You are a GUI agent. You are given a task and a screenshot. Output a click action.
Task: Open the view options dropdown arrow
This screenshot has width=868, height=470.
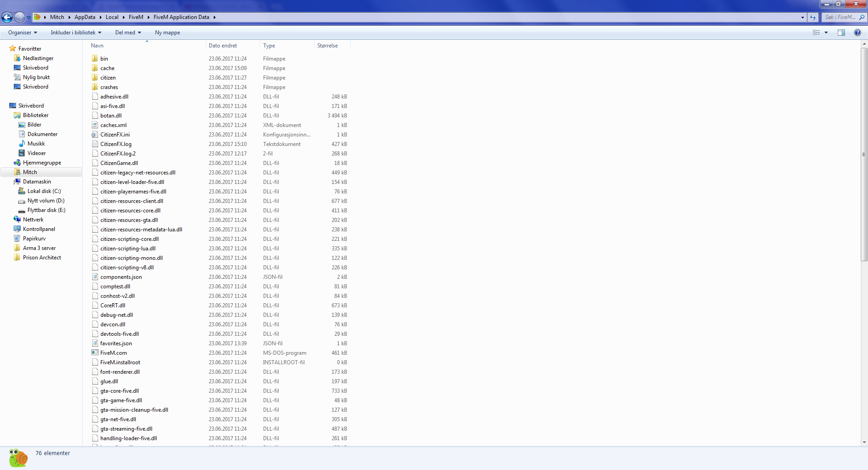click(826, 33)
